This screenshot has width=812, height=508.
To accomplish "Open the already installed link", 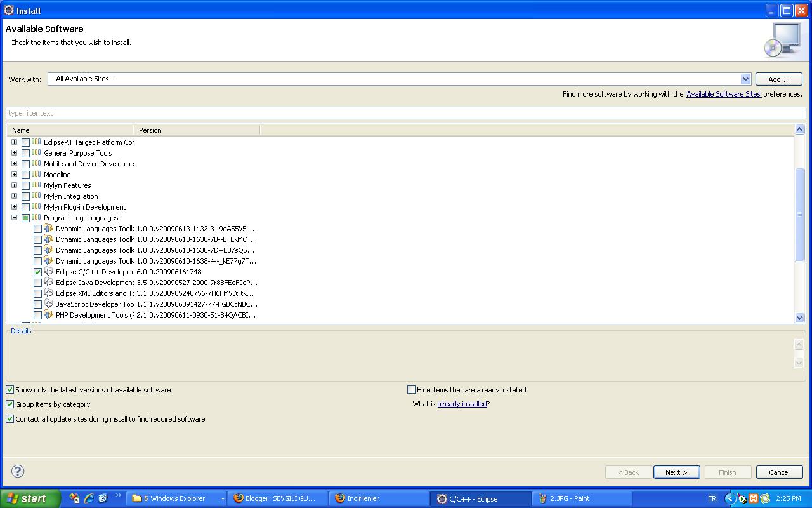I will (x=462, y=404).
